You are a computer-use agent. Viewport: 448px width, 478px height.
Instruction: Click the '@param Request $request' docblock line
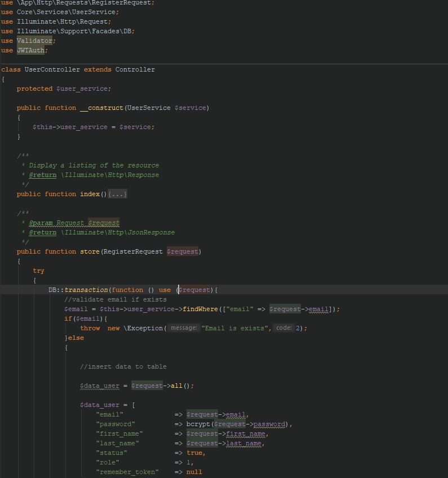click(x=74, y=223)
